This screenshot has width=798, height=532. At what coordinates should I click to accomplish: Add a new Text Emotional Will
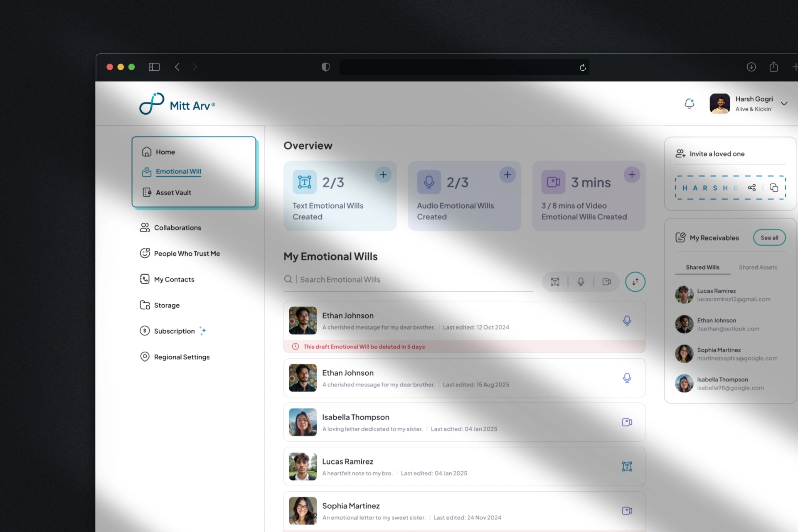pyautogui.click(x=383, y=175)
